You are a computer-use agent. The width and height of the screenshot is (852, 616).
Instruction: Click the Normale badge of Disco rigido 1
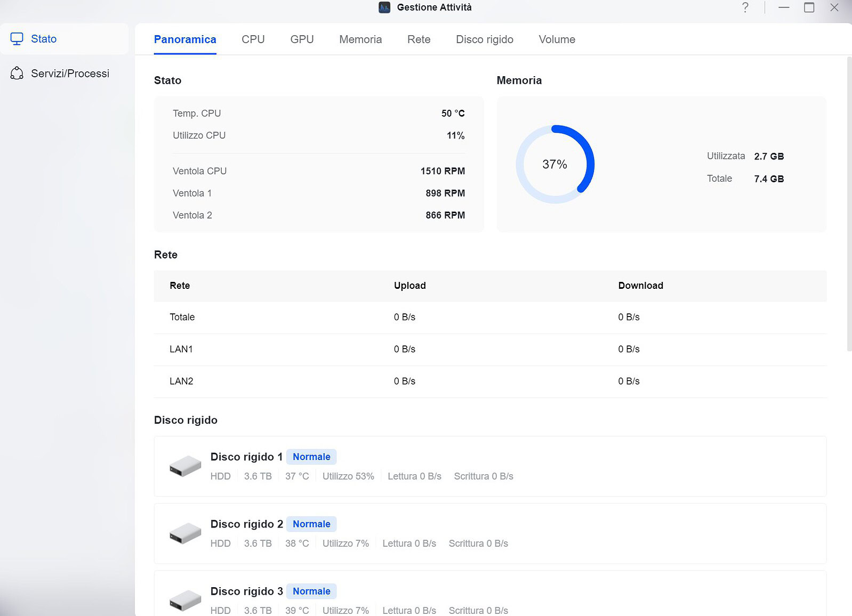pos(311,457)
